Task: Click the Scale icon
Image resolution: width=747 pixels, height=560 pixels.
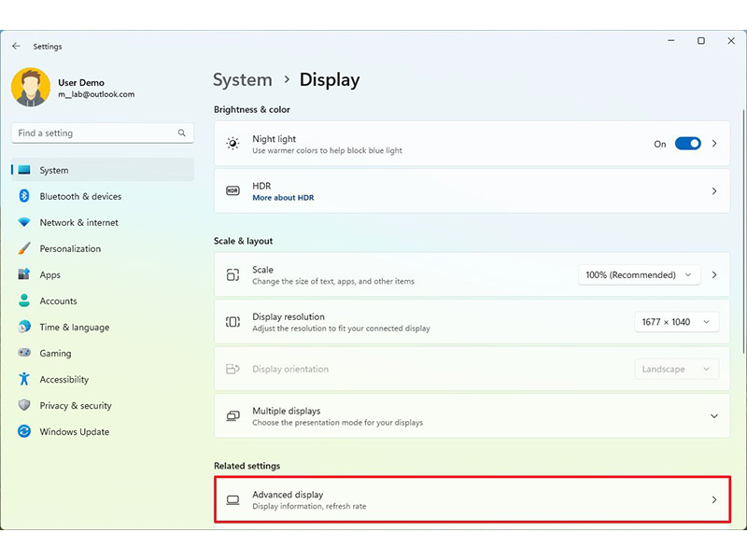Action: [x=233, y=274]
